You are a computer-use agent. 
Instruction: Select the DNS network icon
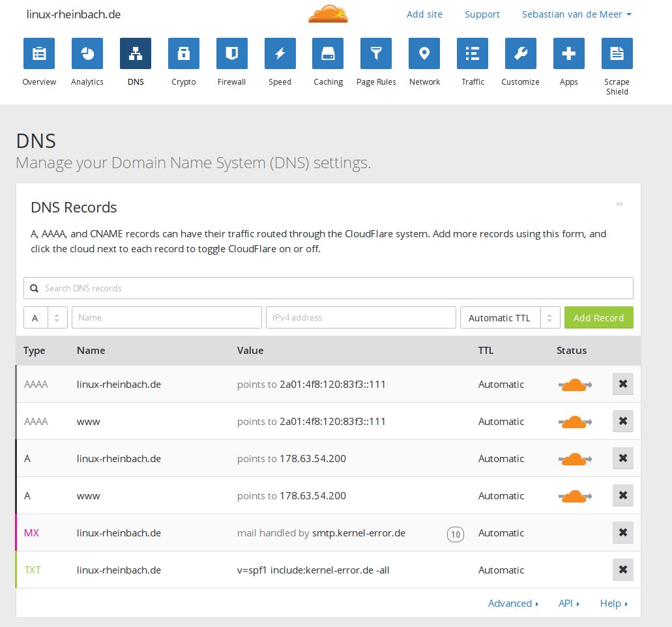point(136,53)
